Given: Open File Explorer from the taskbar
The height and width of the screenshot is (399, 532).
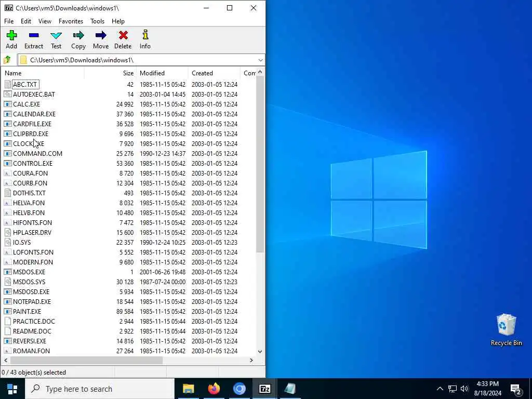Looking at the screenshot, I should (x=188, y=389).
